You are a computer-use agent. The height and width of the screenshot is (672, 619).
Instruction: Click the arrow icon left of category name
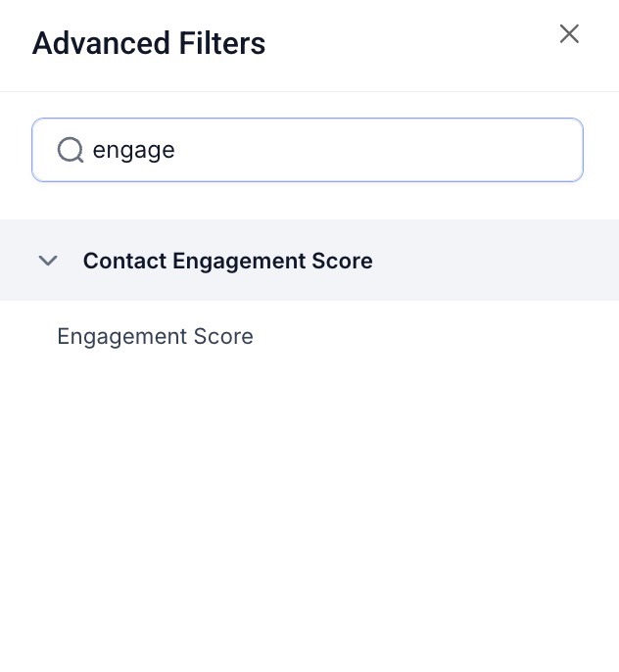pyautogui.click(x=47, y=261)
